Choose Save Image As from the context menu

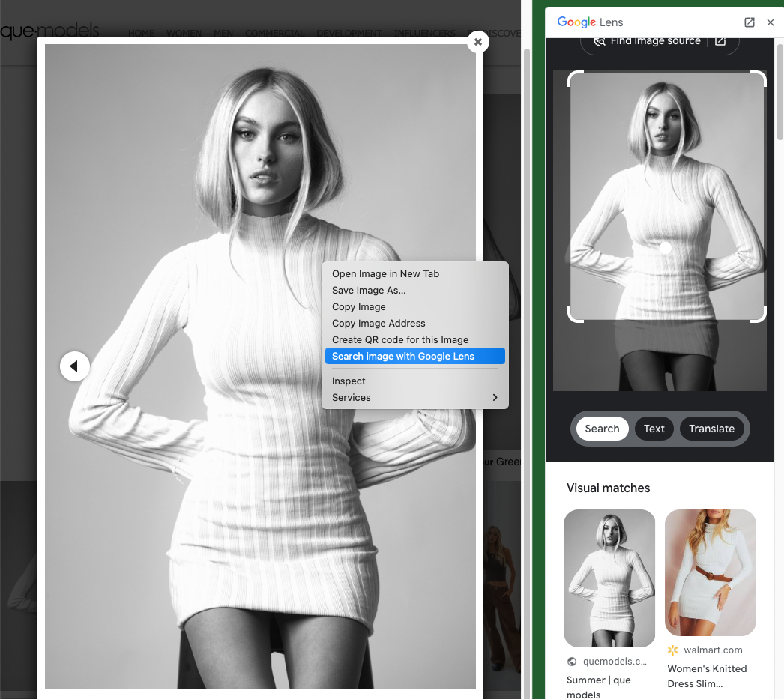pos(369,290)
